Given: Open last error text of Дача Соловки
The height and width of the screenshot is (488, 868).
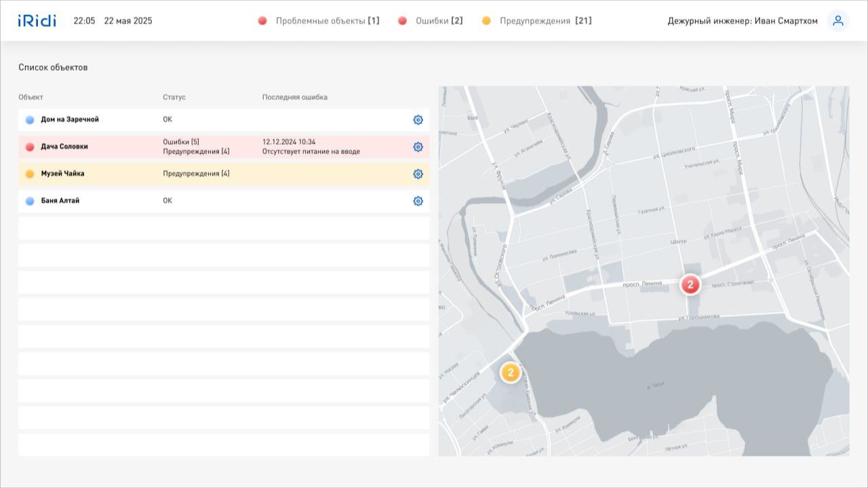Looking at the screenshot, I should (311, 151).
